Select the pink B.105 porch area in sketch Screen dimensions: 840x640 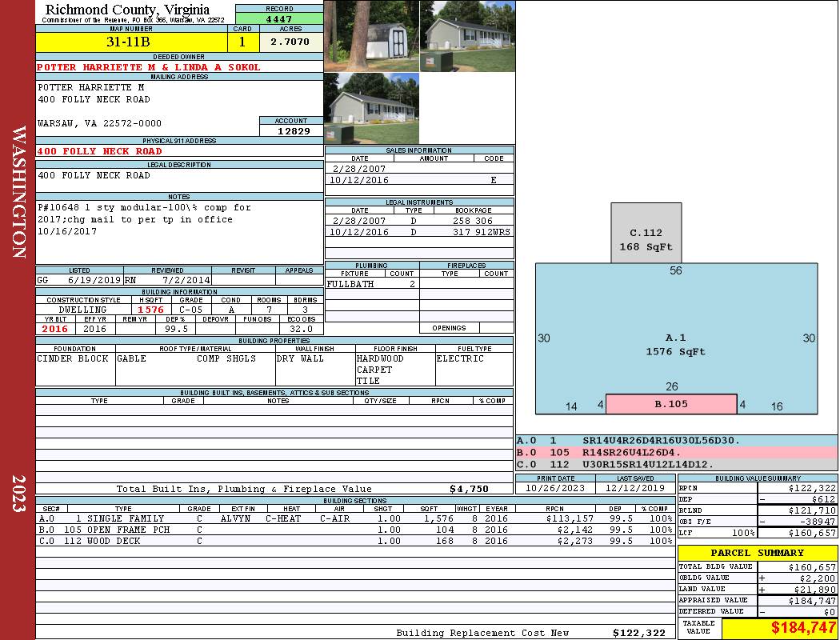tap(670, 404)
